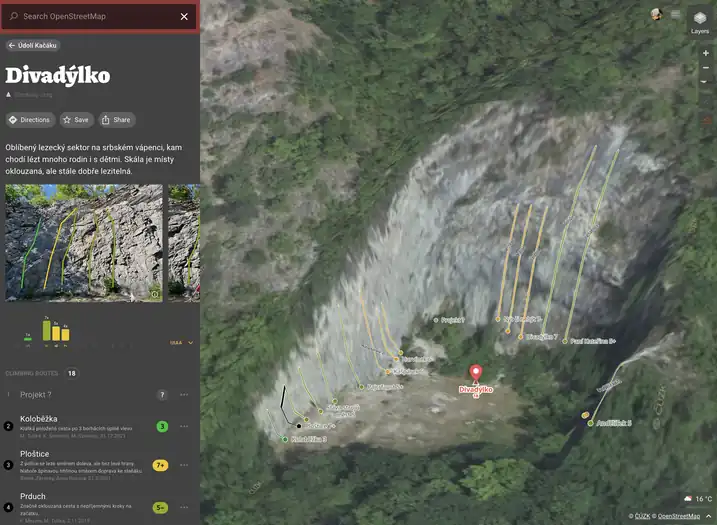This screenshot has height=525, width=717.
Task: Click the Search OpenStreetMap input
Action: click(98, 16)
